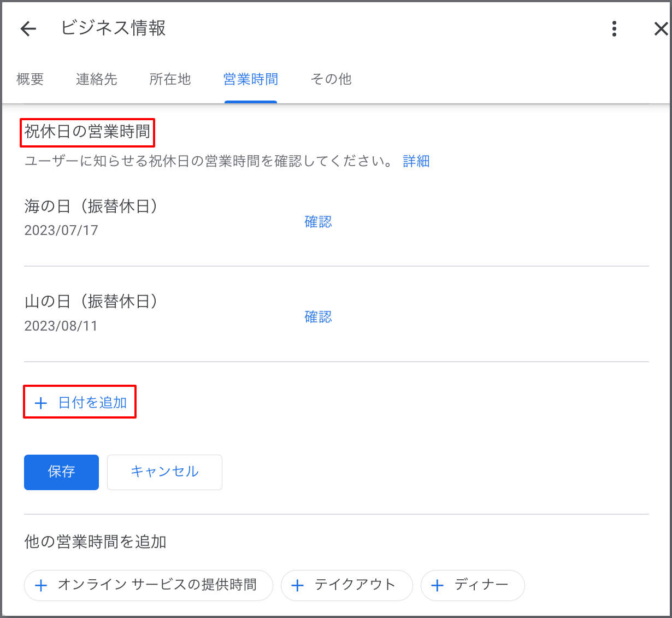
Task: Save changes with the 保存 button
Action: tap(61, 472)
